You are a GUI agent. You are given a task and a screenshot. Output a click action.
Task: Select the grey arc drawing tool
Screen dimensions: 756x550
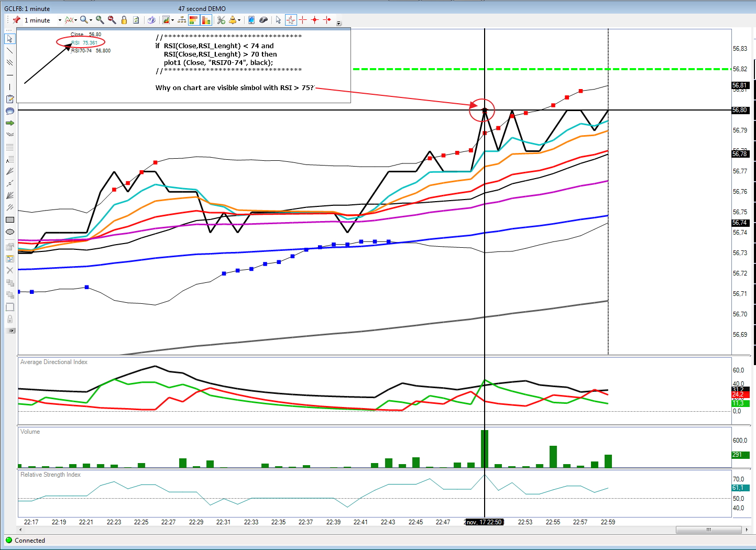tap(9, 135)
